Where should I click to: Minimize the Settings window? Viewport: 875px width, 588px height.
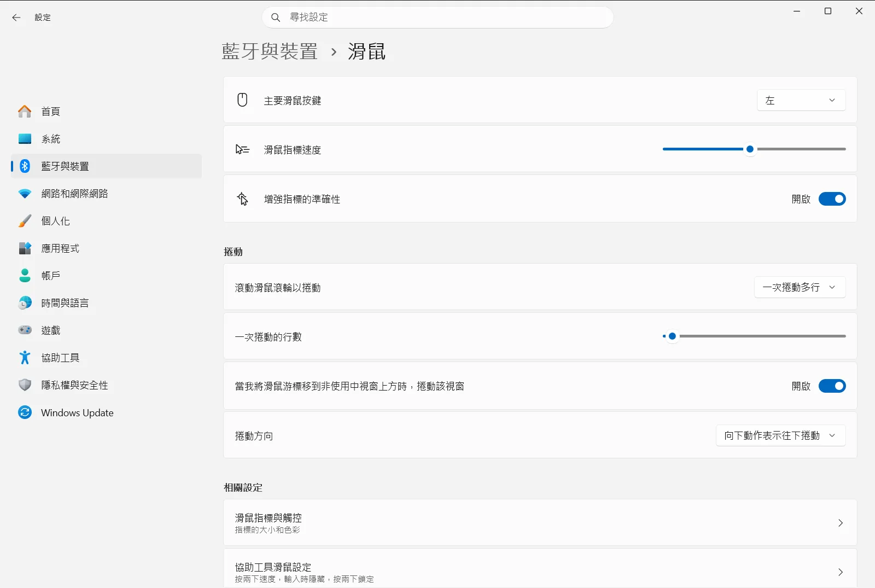[x=797, y=11]
